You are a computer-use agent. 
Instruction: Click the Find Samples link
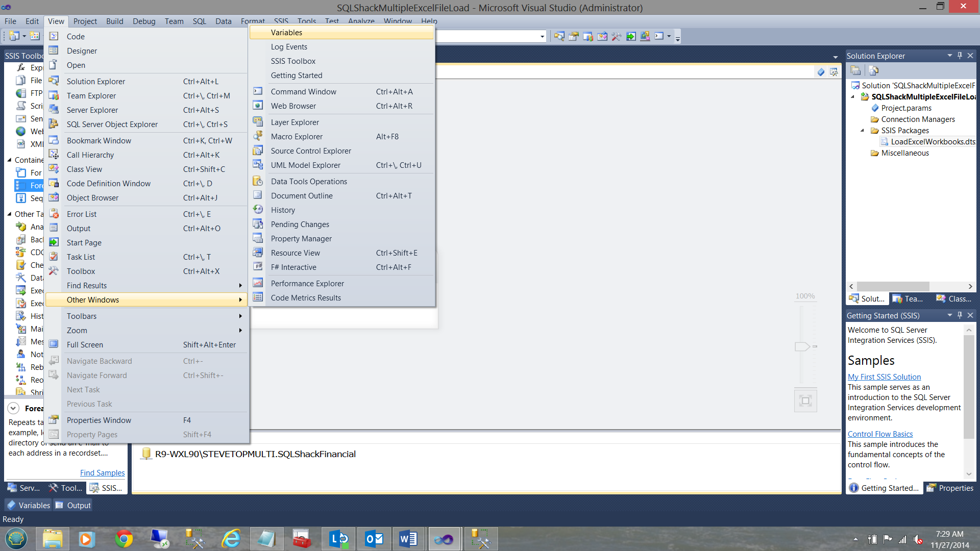coord(102,473)
